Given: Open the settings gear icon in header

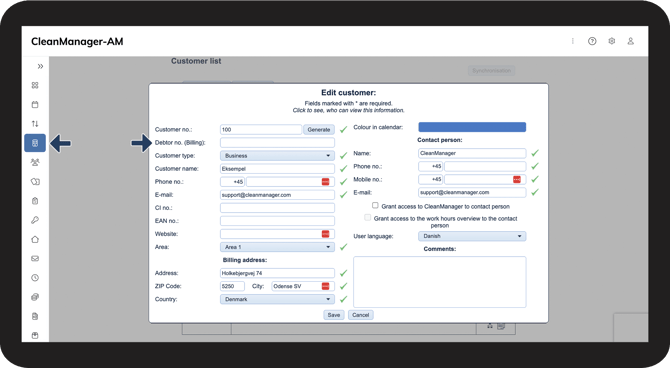Looking at the screenshot, I should click(611, 41).
